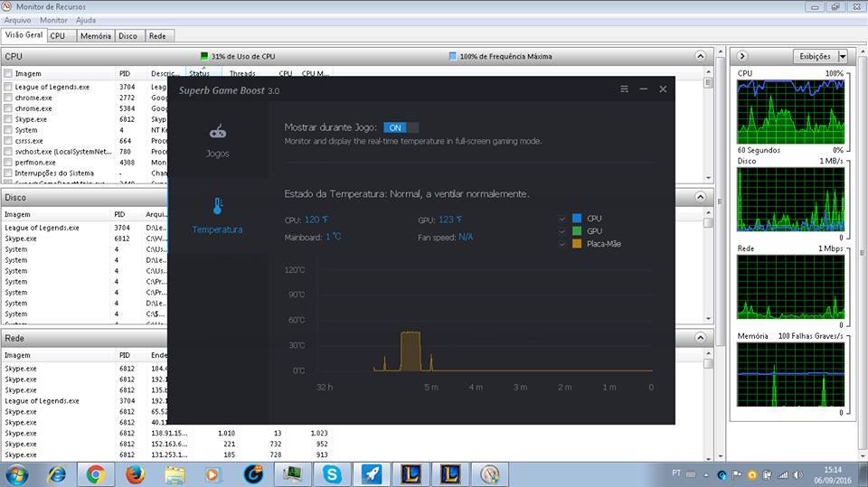
Task: Check the League of Legends.exe process box
Action: 8,87
